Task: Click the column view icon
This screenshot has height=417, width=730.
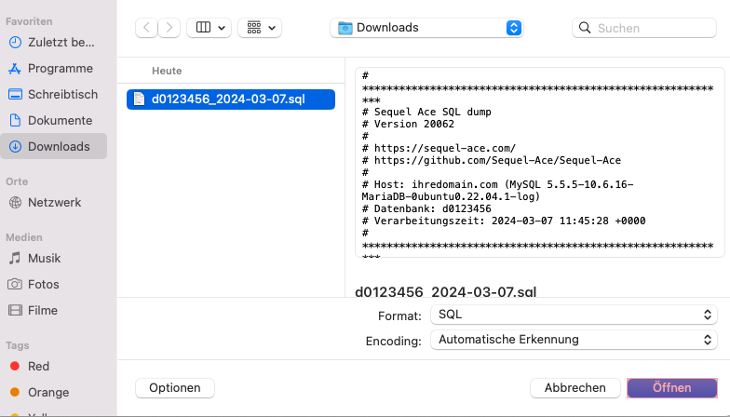Action: tap(203, 27)
